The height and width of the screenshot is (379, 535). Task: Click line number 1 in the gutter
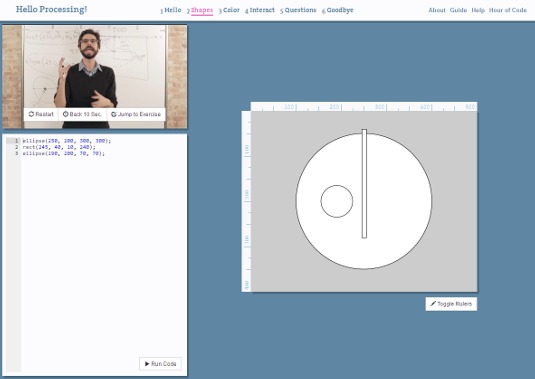pos(16,141)
